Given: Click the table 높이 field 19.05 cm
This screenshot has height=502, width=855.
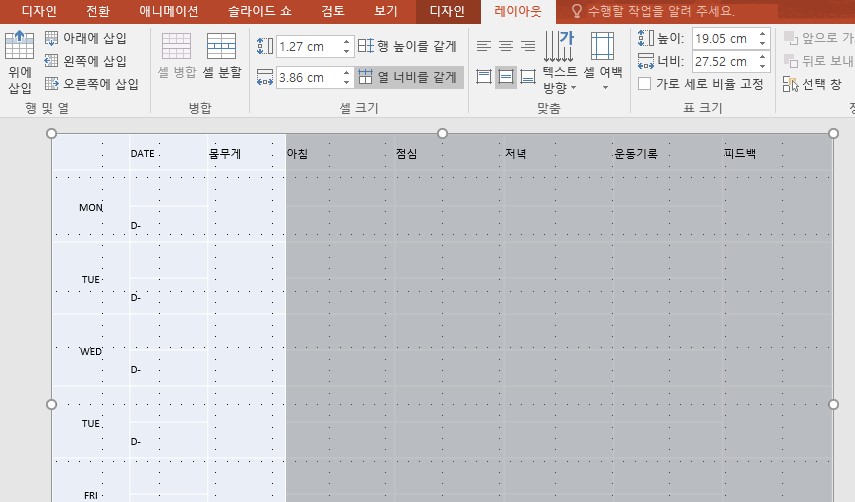Looking at the screenshot, I should click(x=725, y=38).
